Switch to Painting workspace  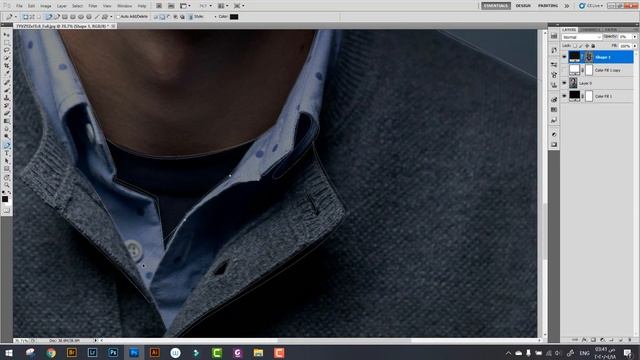tap(548, 6)
